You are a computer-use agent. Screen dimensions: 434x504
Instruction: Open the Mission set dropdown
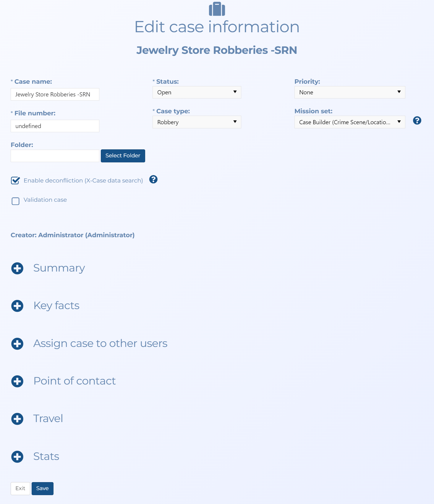tap(349, 122)
